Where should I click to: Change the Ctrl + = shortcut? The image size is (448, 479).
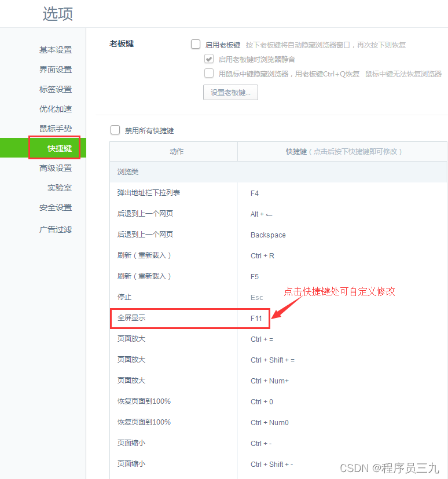[x=262, y=339]
